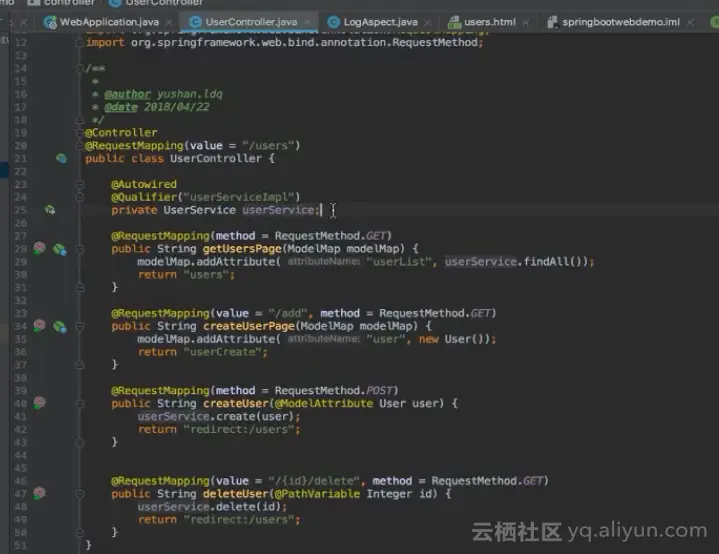This screenshot has width=719, height=554.
Task: Click the autowired dependency gutter icon on line 25
Action: click(50, 210)
